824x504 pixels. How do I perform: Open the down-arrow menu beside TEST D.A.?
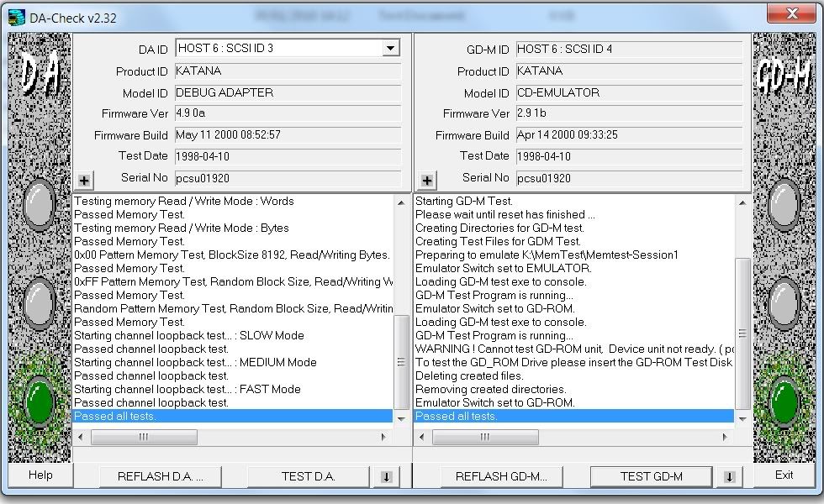[x=386, y=476]
